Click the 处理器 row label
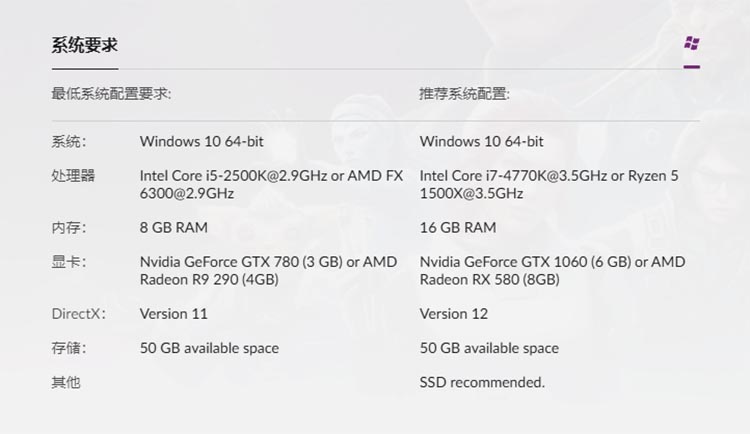 click(73, 176)
